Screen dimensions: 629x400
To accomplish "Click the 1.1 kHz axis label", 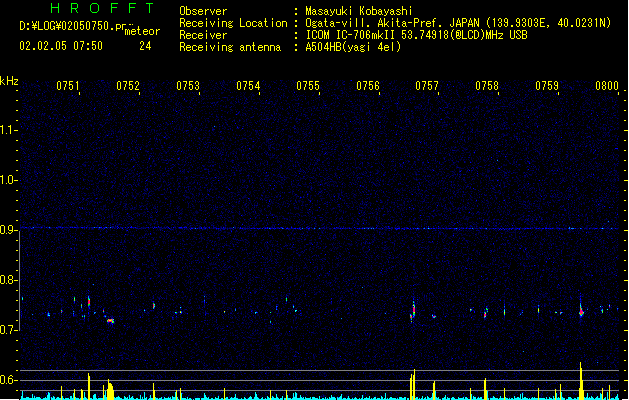I will 8,130.
